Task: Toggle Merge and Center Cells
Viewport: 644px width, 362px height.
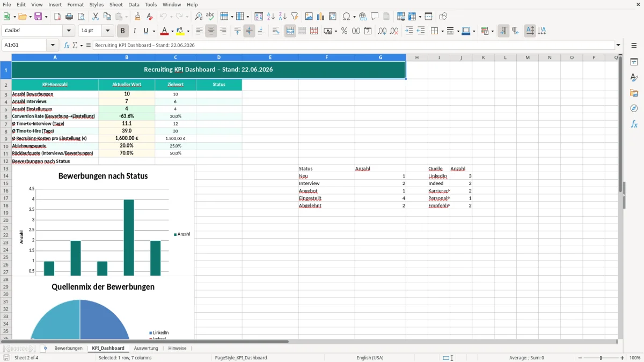Action: [x=290, y=31]
